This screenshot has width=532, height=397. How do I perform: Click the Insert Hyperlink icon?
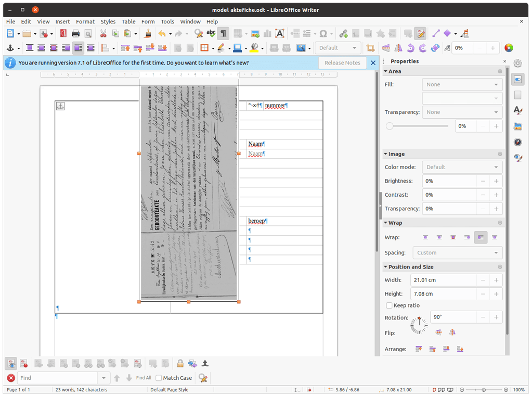[343, 34]
